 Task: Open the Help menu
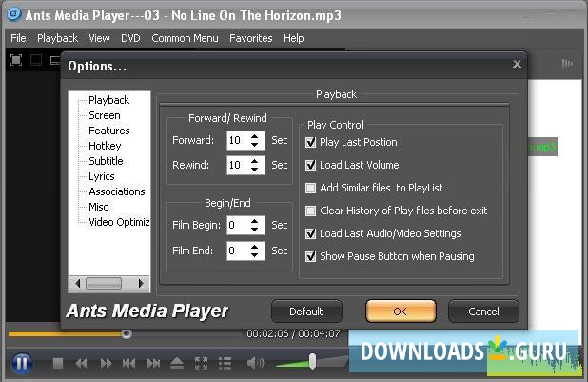pos(294,38)
